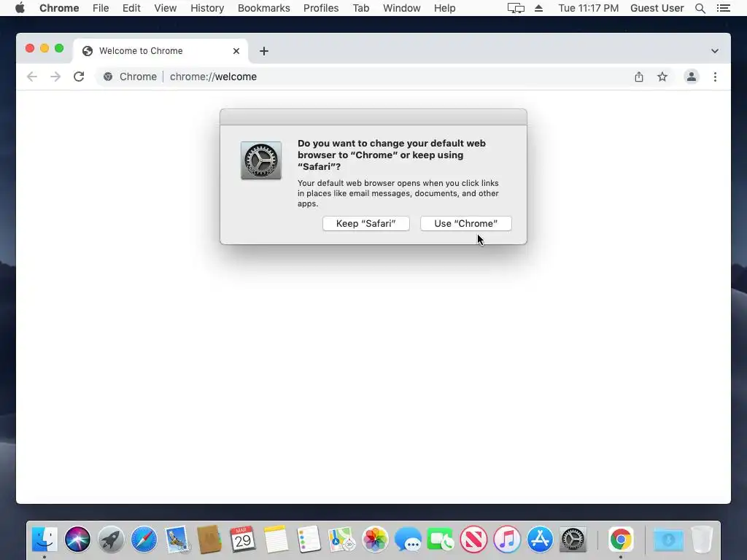Open the Trash in the Dock
747x560 pixels.
pyautogui.click(x=702, y=540)
